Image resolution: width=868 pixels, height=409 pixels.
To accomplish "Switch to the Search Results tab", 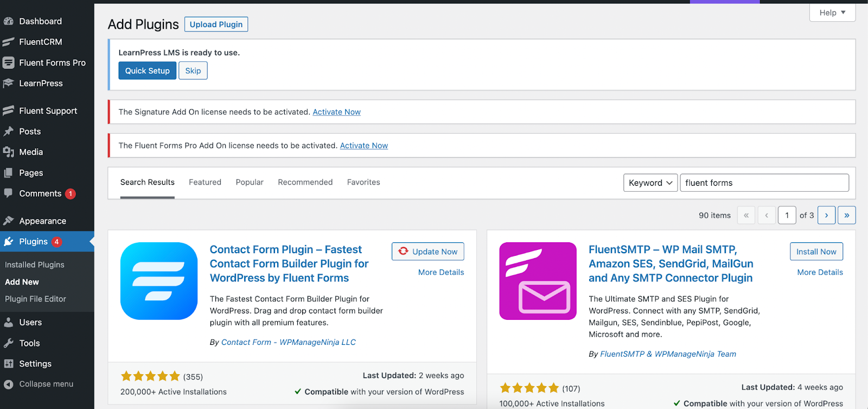I will coord(148,183).
